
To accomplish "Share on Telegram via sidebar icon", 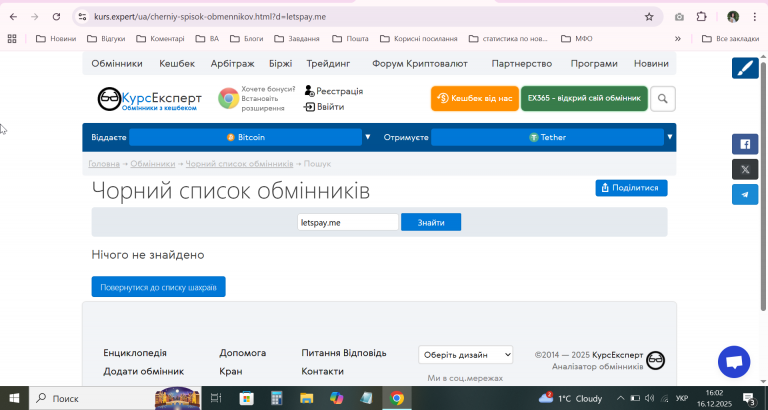I will tap(745, 194).
